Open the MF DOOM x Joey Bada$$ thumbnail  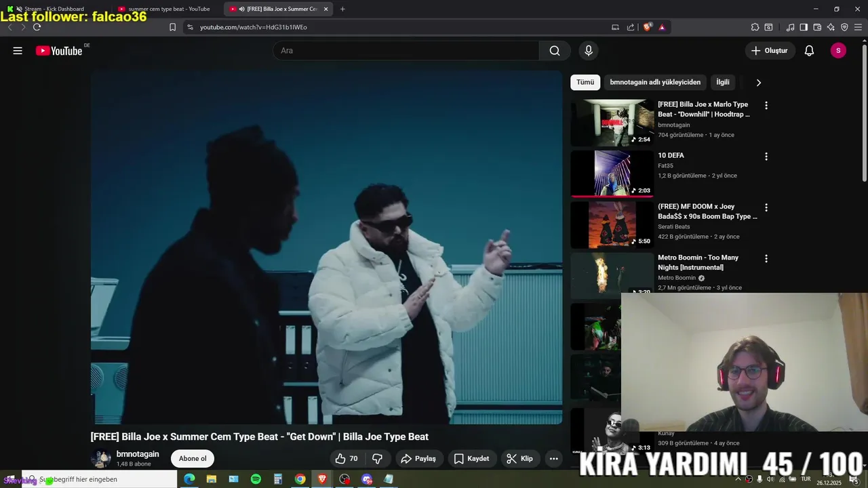pyautogui.click(x=612, y=225)
